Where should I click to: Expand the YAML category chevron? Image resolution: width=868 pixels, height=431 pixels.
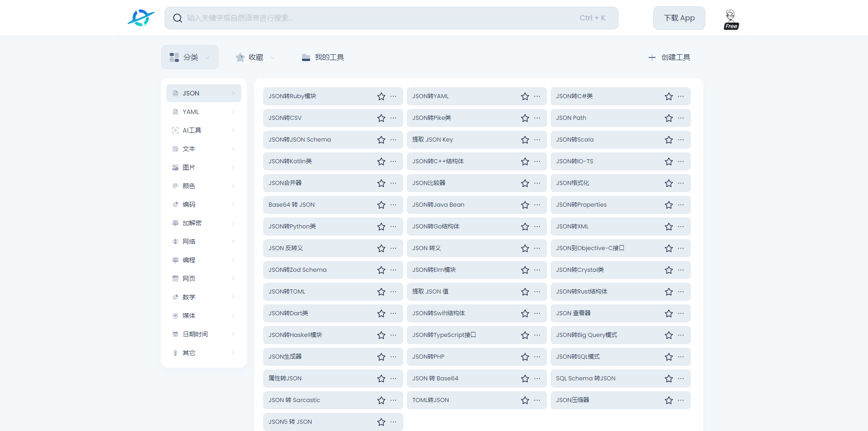pyautogui.click(x=233, y=112)
